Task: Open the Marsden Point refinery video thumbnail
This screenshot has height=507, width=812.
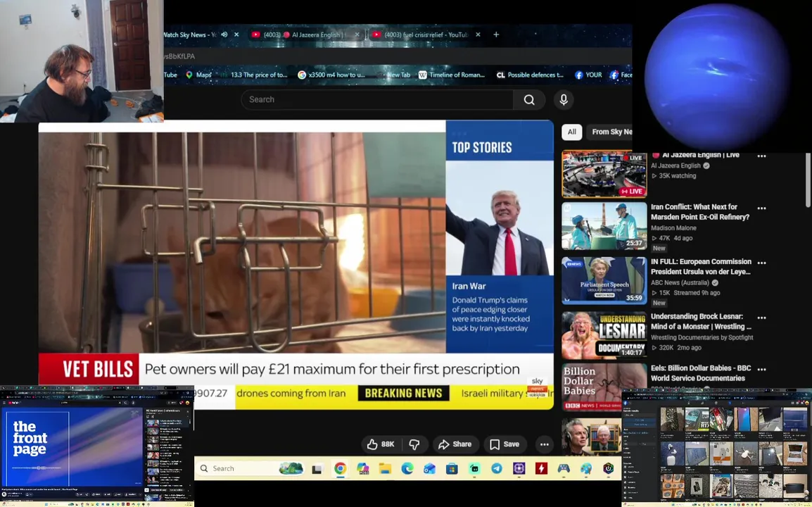Action: [604, 226]
